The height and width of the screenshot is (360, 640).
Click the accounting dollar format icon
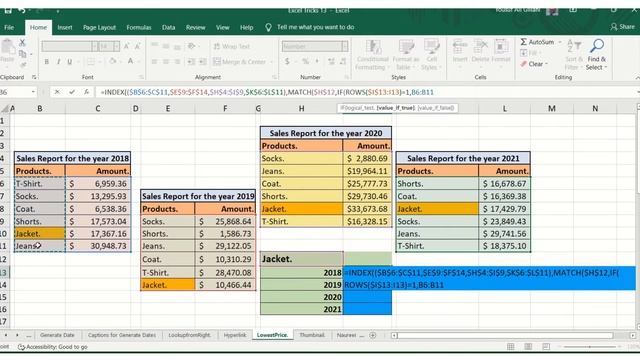tap(287, 62)
